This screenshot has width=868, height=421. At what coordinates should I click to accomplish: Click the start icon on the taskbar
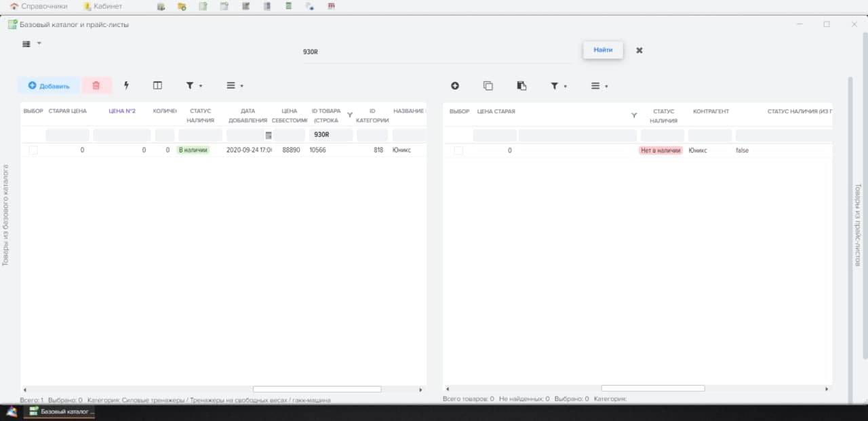pos(11,412)
